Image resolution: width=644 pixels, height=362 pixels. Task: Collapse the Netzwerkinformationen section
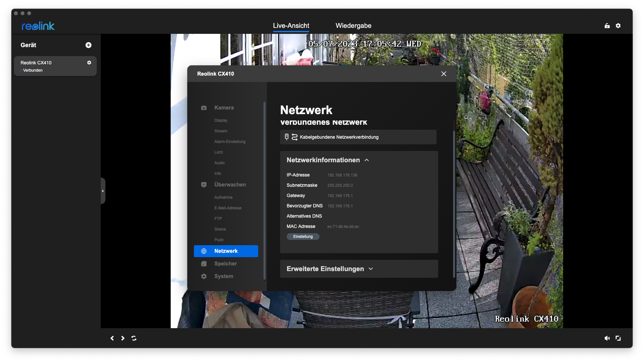(x=367, y=160)
